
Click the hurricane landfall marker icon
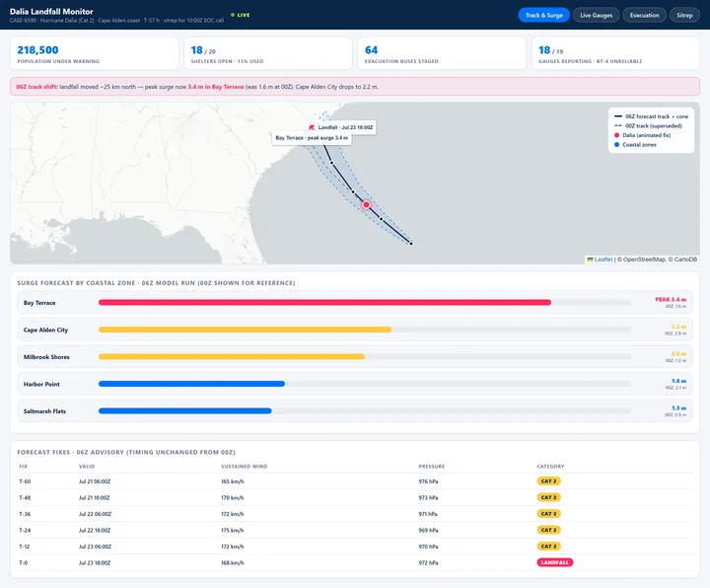coord(312,127)
